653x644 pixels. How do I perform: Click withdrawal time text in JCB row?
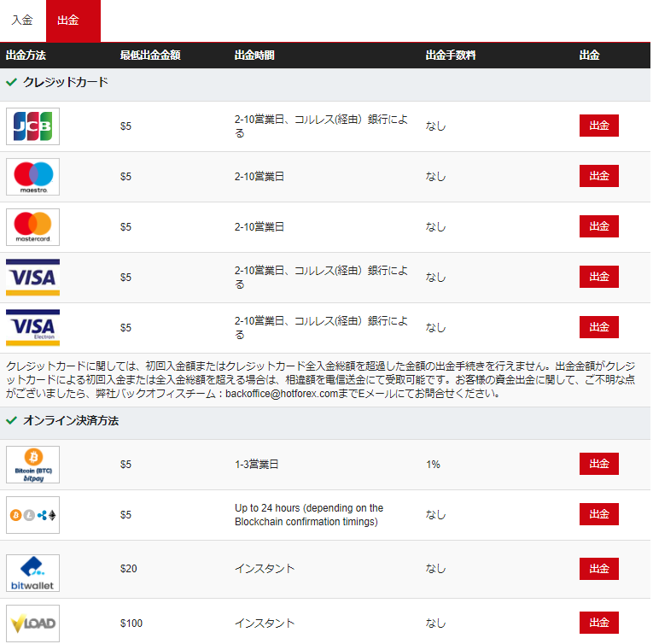coord(321,126)
